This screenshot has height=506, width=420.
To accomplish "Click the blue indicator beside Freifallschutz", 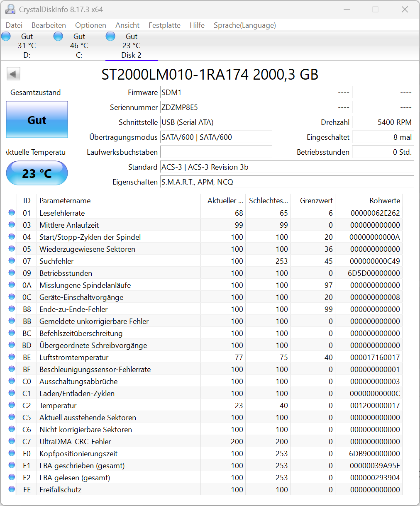I will (x=12, y=489).
